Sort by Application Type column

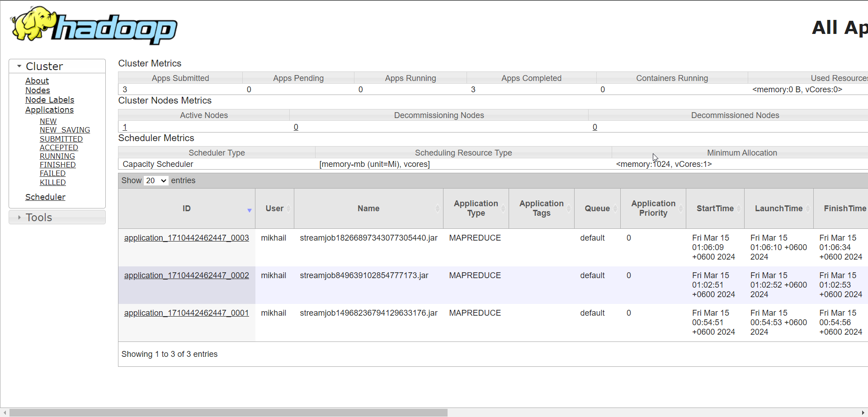pos(476,208)
